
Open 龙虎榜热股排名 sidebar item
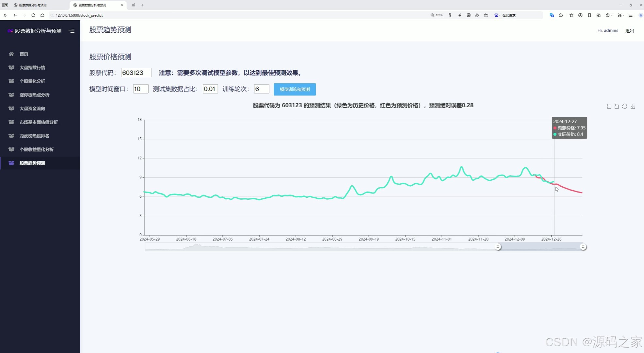(x=34, y=136)
